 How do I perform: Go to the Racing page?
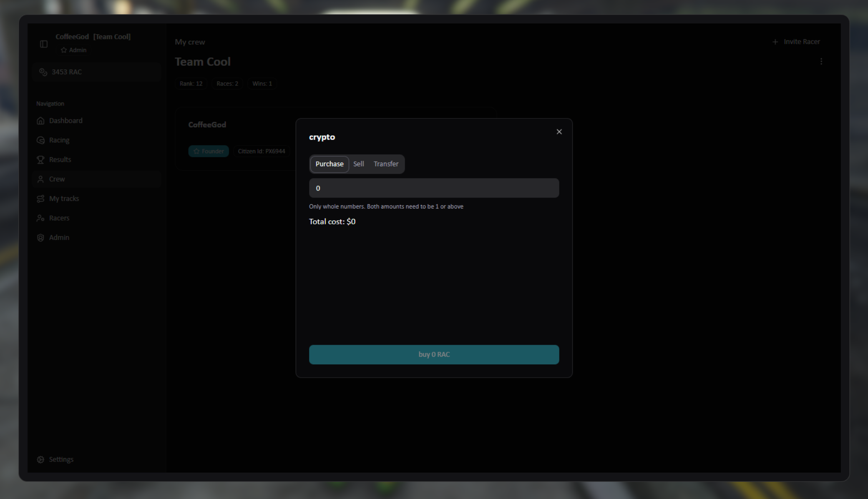(59, 140)
